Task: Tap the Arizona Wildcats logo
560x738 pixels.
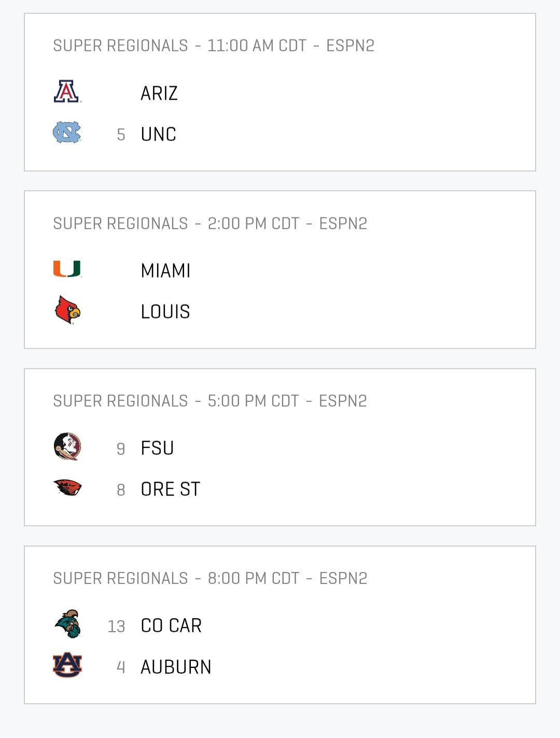Action: click(x=67, y=92)
